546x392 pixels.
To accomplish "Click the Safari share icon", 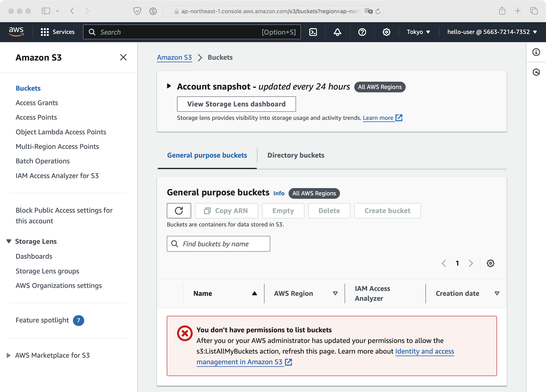I will [502, 11].
